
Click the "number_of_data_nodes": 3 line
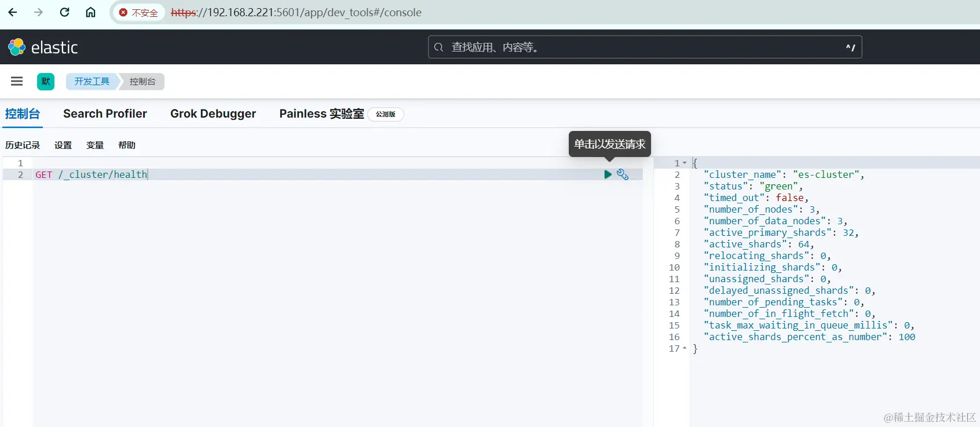pos(776,221)
